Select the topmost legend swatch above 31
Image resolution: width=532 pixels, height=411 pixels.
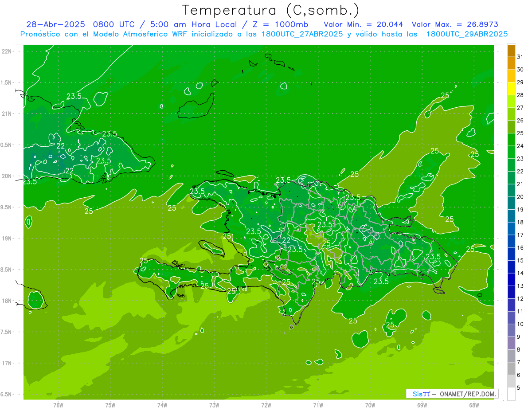pyautogui.click(x=511, y=51)
